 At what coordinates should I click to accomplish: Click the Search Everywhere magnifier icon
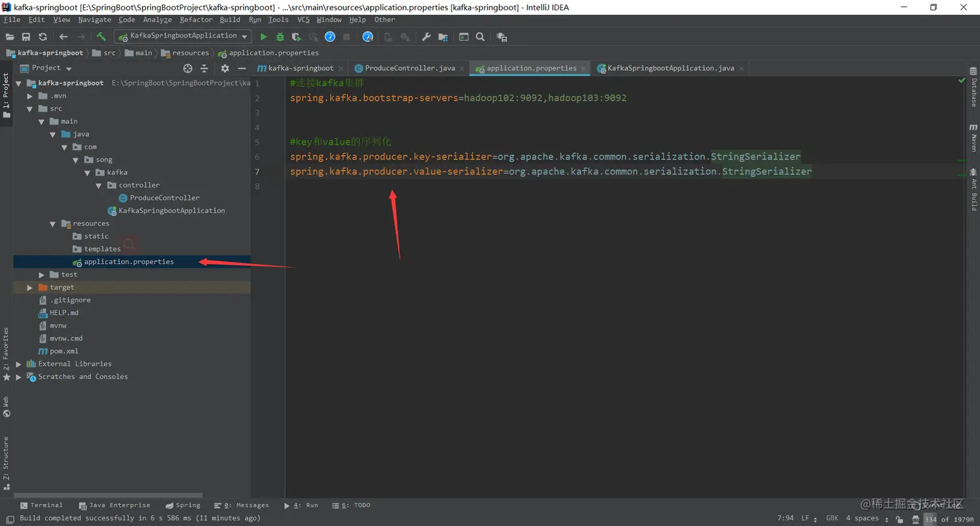coord(480,37)
